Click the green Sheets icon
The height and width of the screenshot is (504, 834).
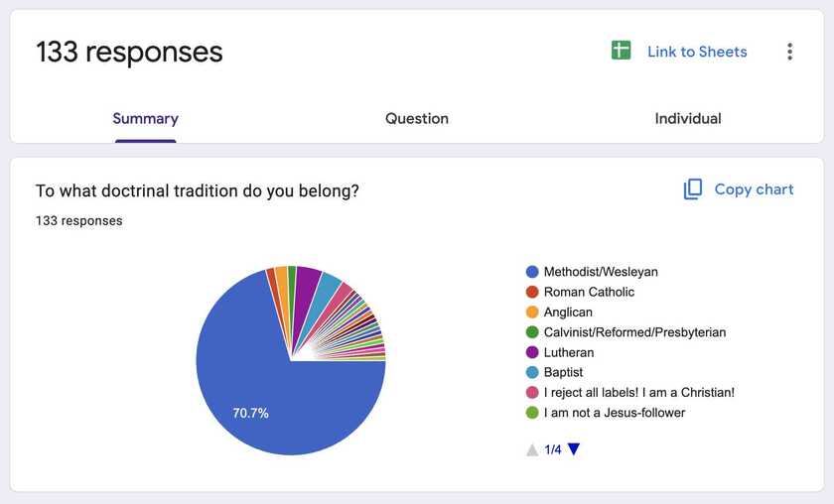pyautogui.click(x=621, y=51)
